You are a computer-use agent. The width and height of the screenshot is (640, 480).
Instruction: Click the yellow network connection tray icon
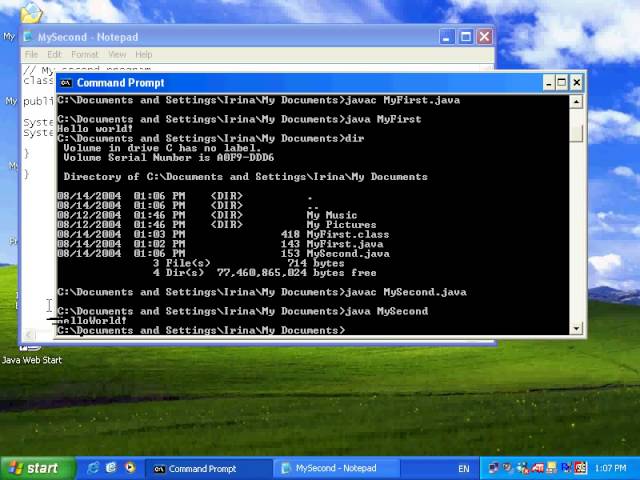click(552, 468)
